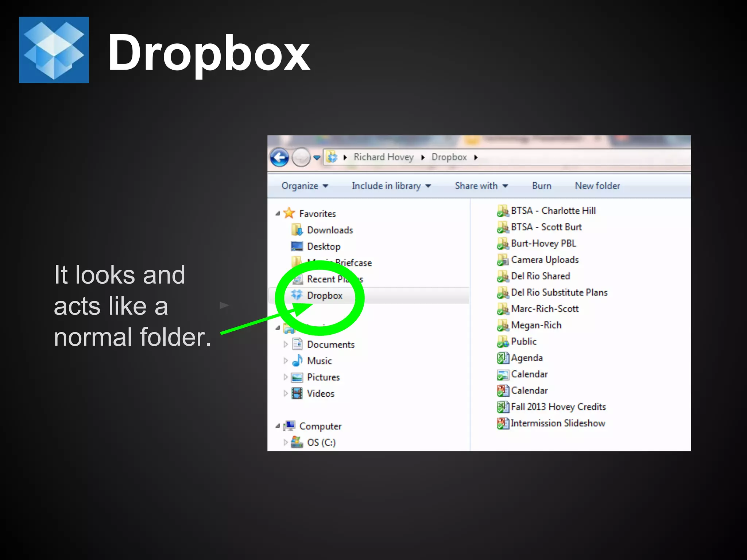747x560 pixels.
Task: Click the Camera Uploads file name
Action: (x=545, y=260)
